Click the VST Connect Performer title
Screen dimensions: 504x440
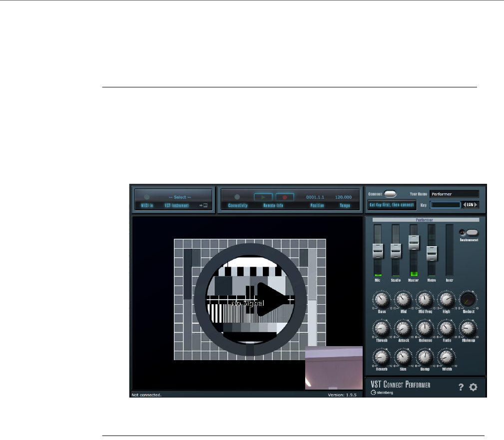(x=400, y=385)
